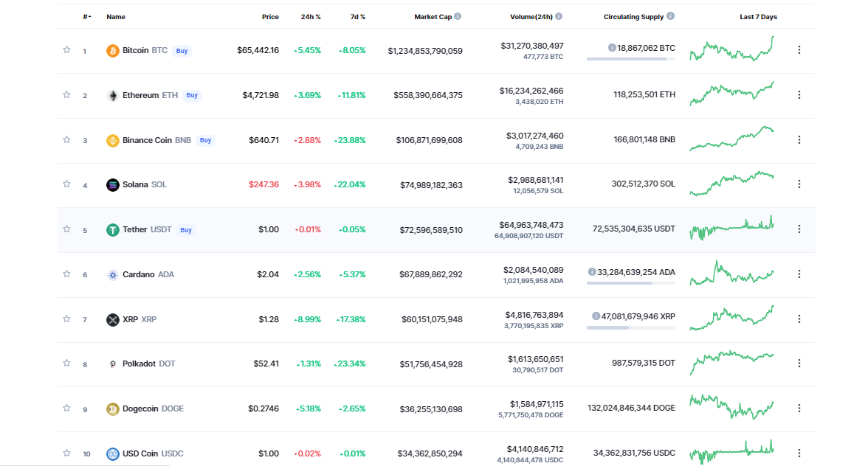Show the Circulating Supply header info icon

tap(670, 16)
